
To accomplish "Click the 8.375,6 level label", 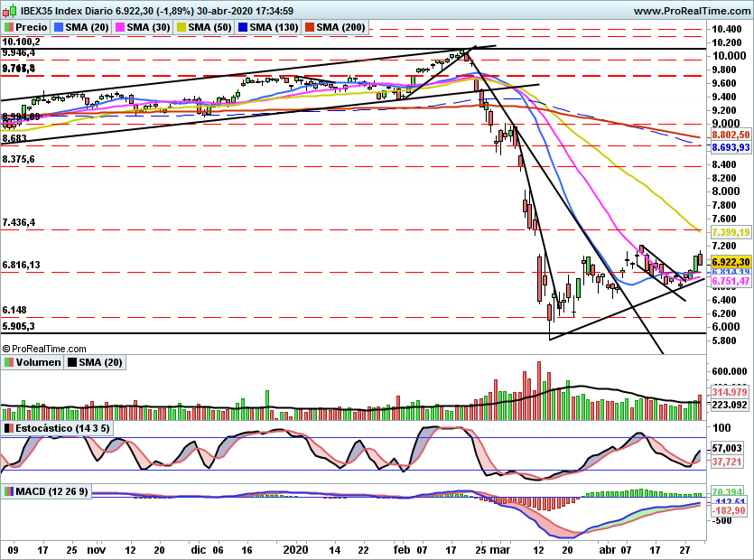I will (x=18, y=159).
